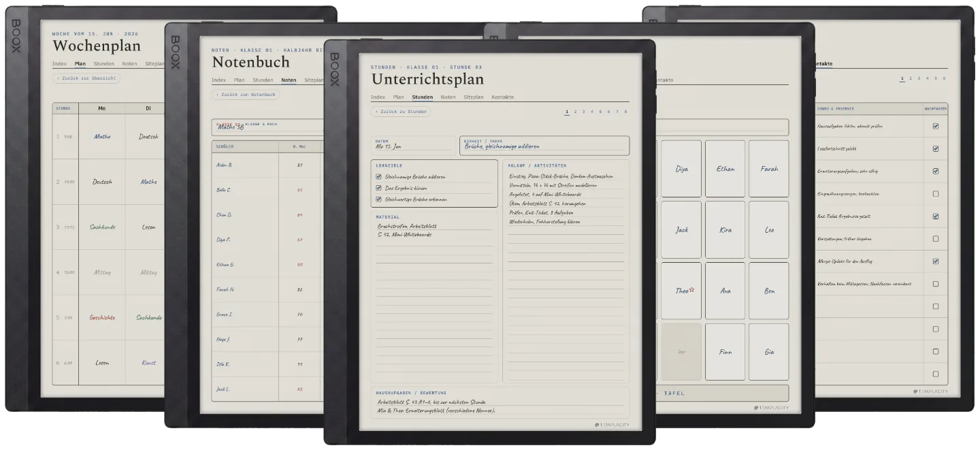Select Finn's seat card in Sitzplan

coord(725,352)
